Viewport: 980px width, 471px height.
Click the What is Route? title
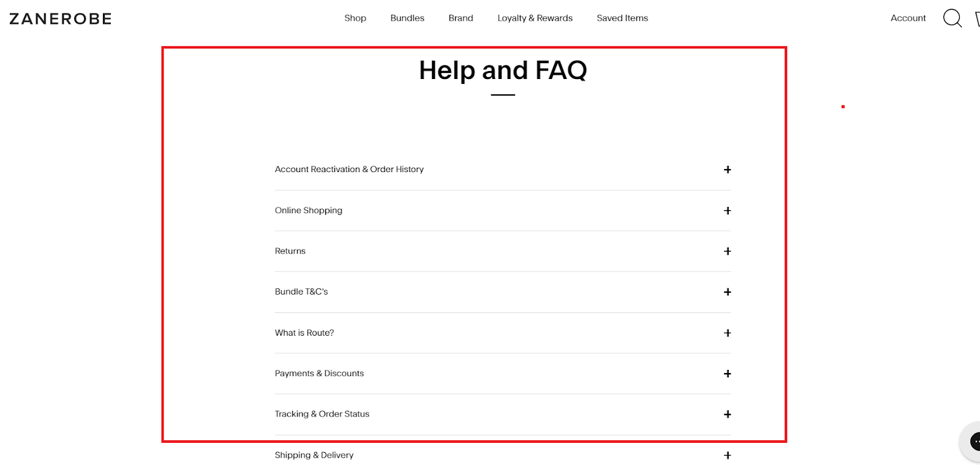point(304,333)
